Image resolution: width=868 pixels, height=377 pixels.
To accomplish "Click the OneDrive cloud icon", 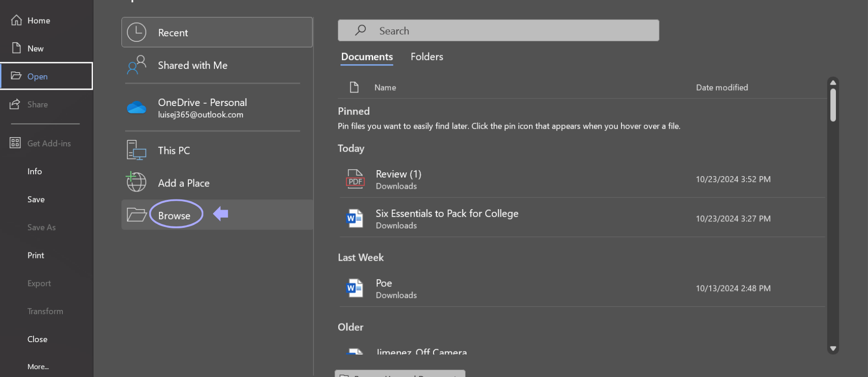I will 137,108.
